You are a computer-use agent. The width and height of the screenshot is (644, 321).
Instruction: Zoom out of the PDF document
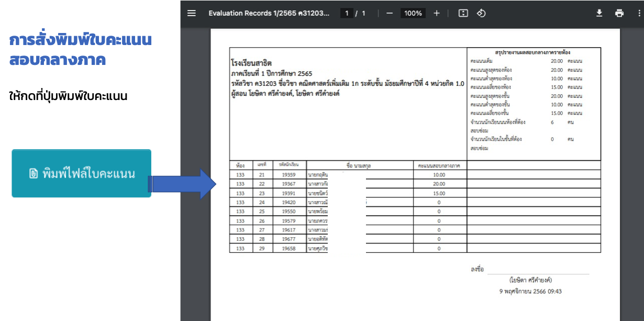point(389,13)
